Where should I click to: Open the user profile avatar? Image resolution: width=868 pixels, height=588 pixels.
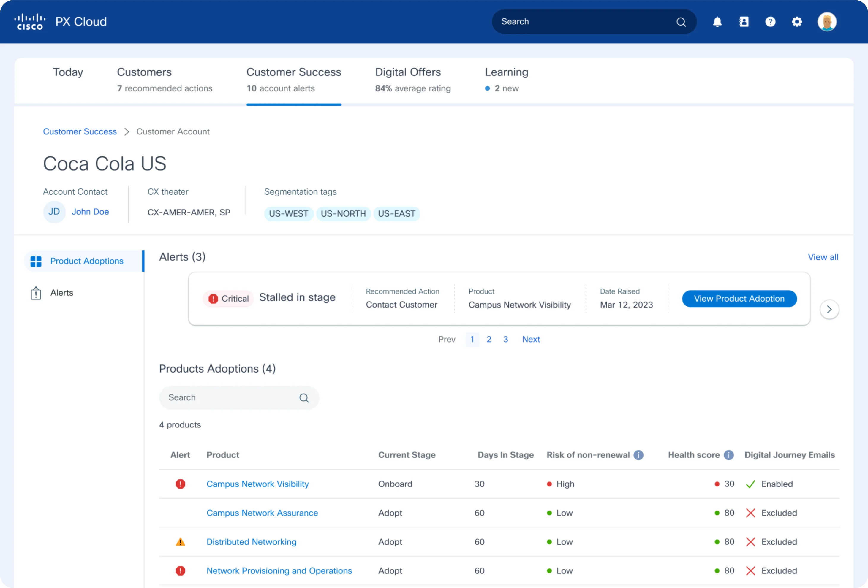pos(827,22)
